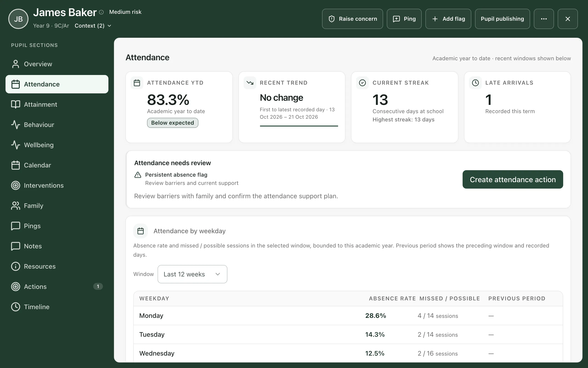Click the Recent Trend arrow icon
Viewport: 588px width, 368px height.
[x=250, y=83]
